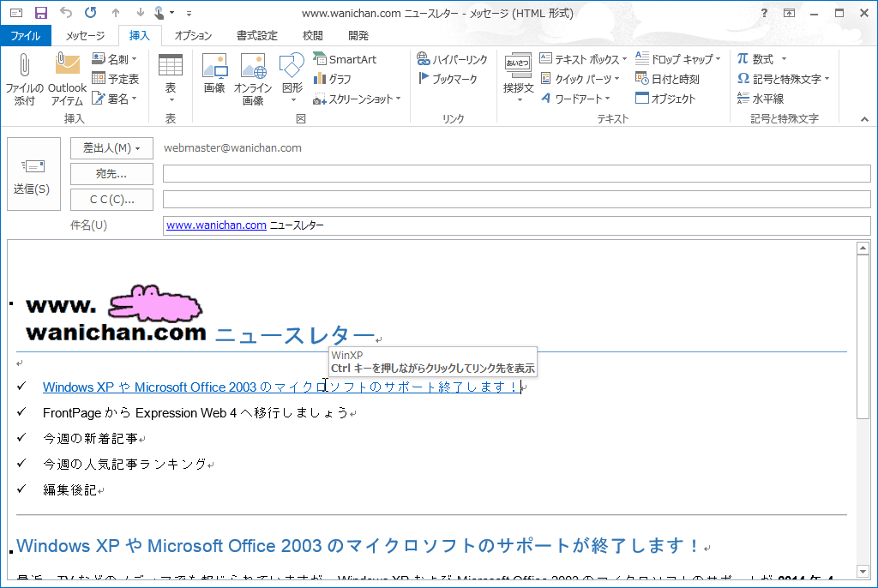This screenshot has width=878, height=588.
Task: Insert a chart (グラフ)
Action: [333, 79]
